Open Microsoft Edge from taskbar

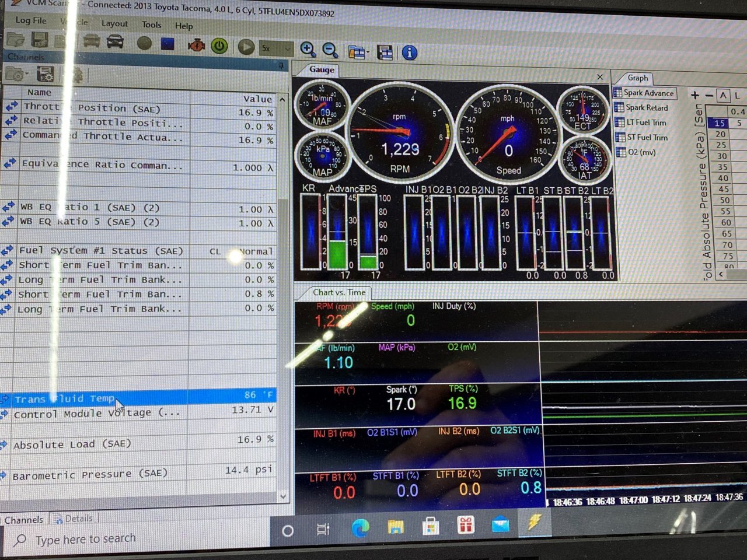(360, 528)
